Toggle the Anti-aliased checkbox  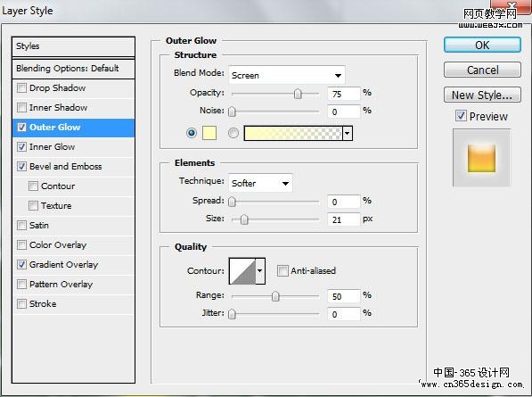pos(282,270)
